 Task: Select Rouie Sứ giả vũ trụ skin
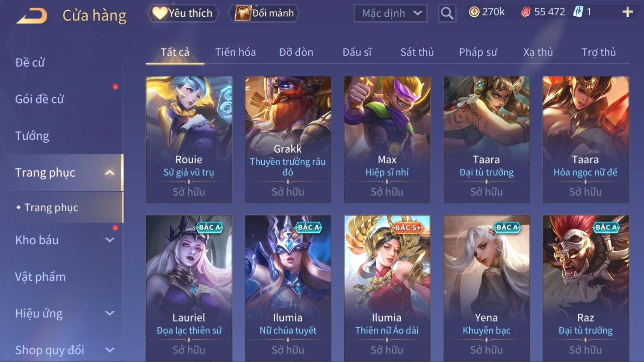coord(189,139)
